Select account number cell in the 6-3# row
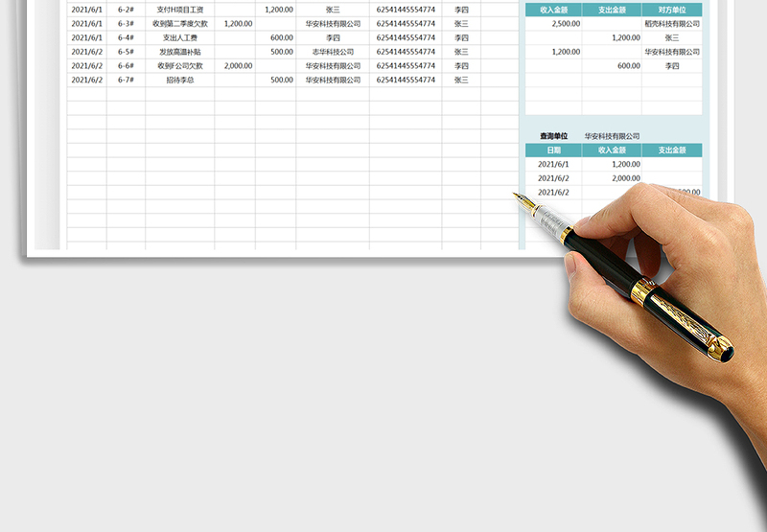This screenshot has width=767, height=532. tap(405, 24)
